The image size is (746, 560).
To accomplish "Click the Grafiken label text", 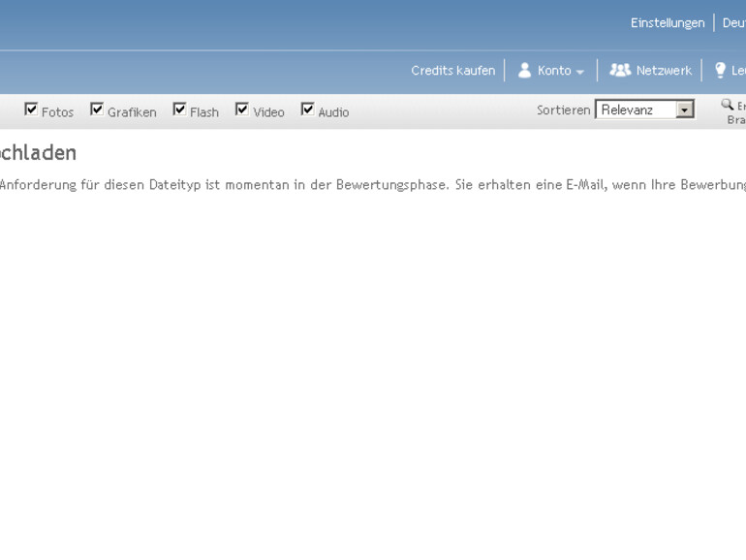I will click(132, 112).
